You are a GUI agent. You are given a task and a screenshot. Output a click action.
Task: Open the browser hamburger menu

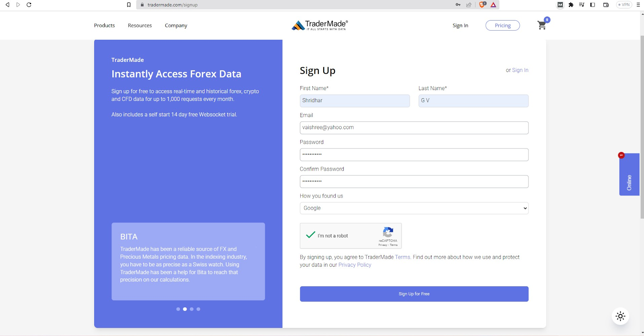click(638, 5)
